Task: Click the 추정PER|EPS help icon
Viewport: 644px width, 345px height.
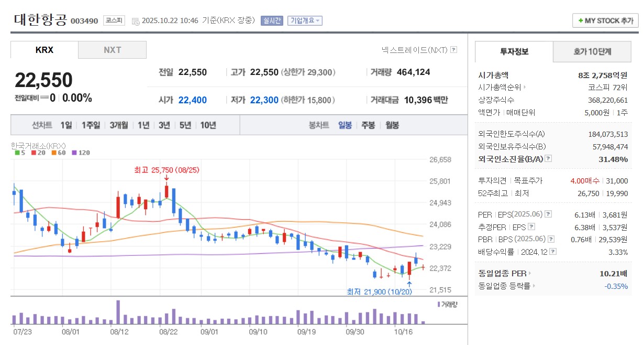Action: [531, 227]
